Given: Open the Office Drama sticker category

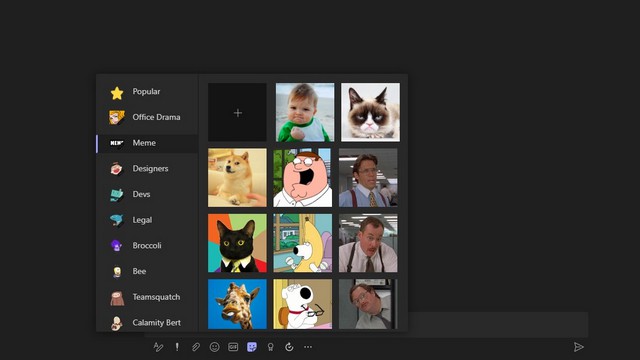Looking at the screenshot, I should (147, 118).
